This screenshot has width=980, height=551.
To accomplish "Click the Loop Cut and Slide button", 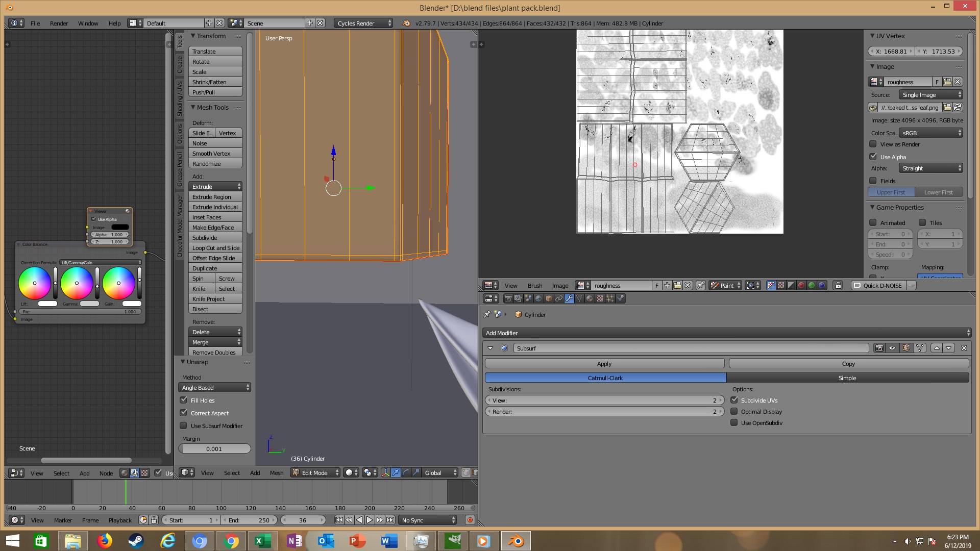I will (215, 248).
